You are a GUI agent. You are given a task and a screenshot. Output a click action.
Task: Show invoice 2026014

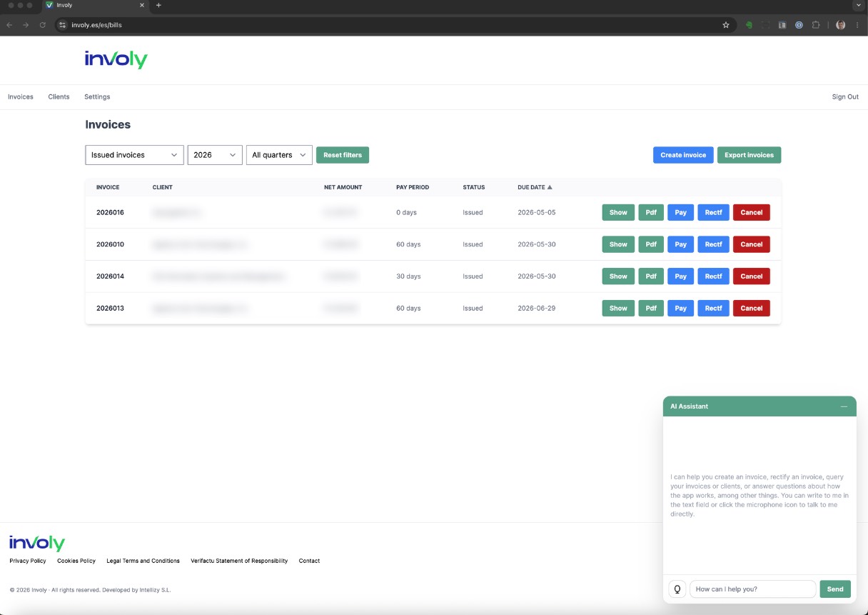pos(618,276)
